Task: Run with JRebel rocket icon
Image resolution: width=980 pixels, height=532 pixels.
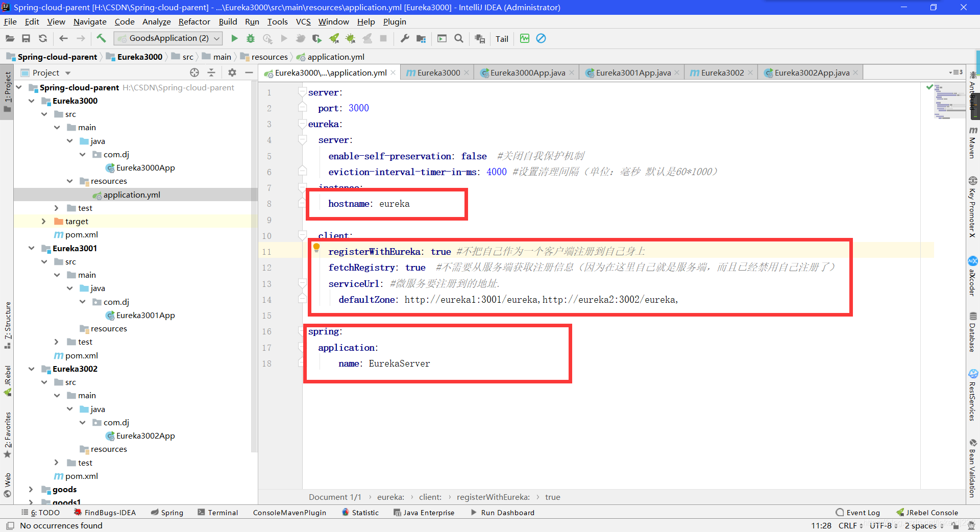Action: click(334, 38)
